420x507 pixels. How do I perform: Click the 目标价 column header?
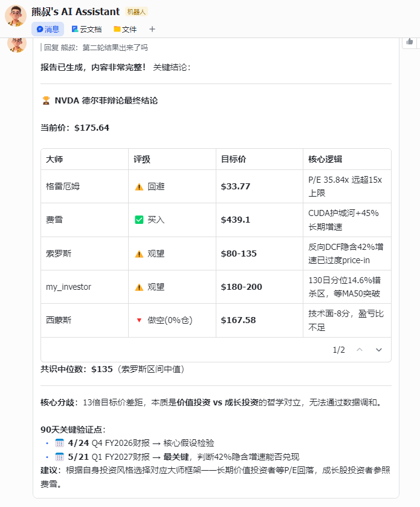coord(233,159)
